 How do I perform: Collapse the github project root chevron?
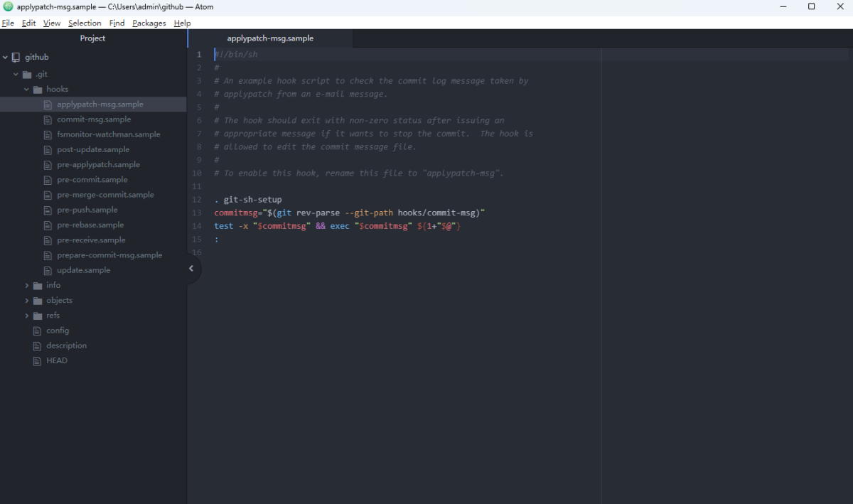coord(5,58)
